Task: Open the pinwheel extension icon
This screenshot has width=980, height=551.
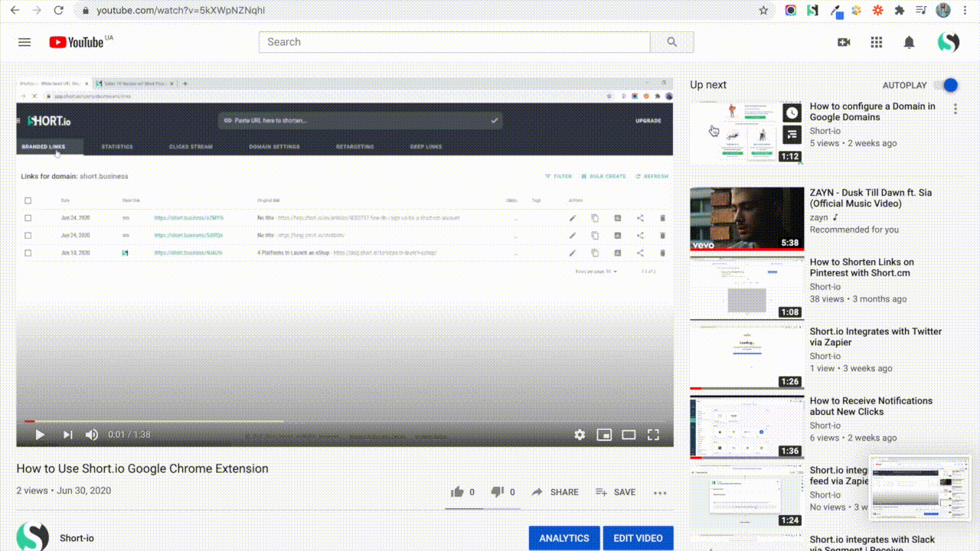Action: point(857,11)
